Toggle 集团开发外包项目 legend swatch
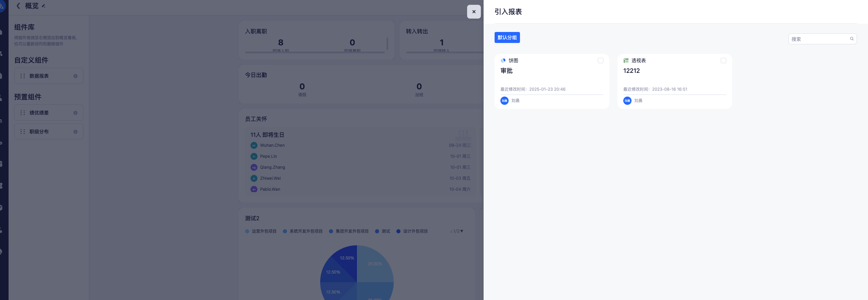 coord(331,231)
